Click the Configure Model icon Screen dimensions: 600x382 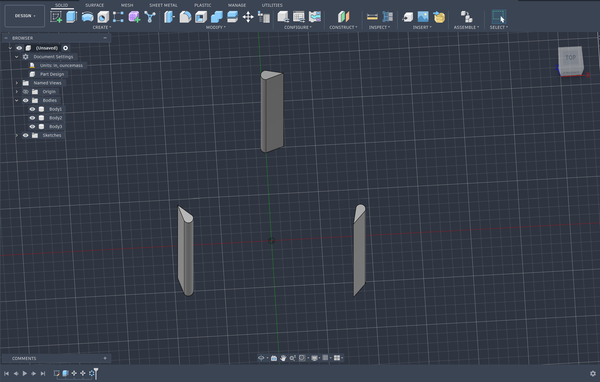(283, 17)
